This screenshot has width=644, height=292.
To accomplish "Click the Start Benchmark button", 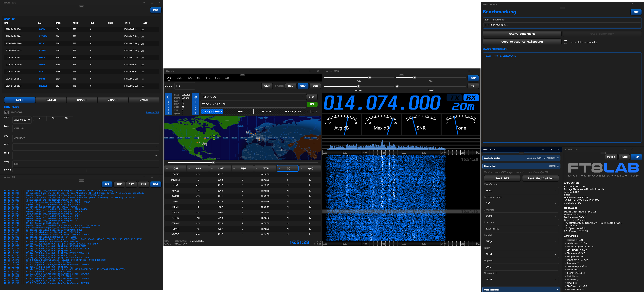I will pyautogui.click(x=522, y=34).
